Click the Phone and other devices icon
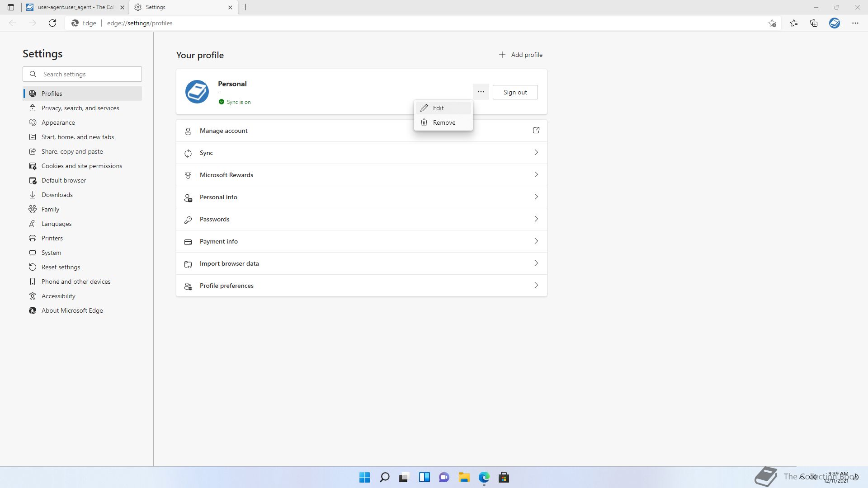The width and height of the screenshot is (868, 488). click(33, 282)
